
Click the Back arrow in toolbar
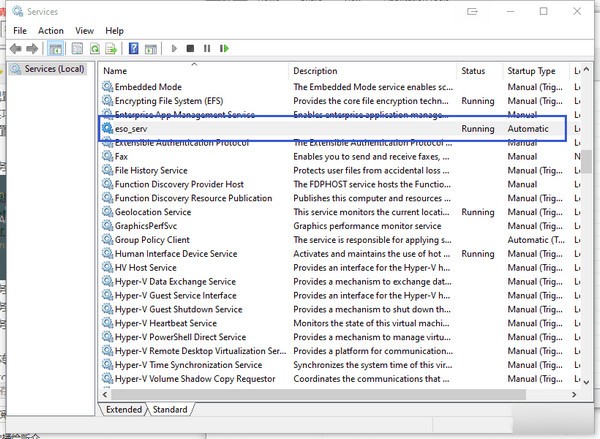[x=16, y=48]
